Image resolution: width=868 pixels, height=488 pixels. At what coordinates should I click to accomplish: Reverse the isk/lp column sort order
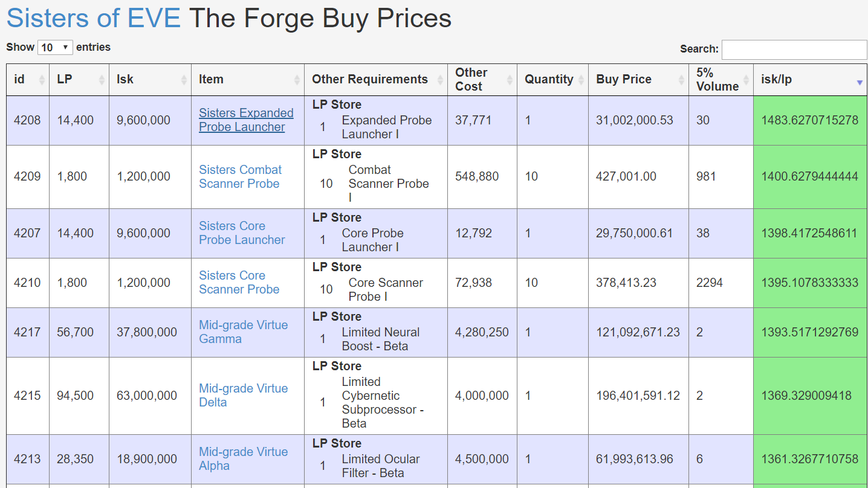pyautogui.click(x=810, y=80)
